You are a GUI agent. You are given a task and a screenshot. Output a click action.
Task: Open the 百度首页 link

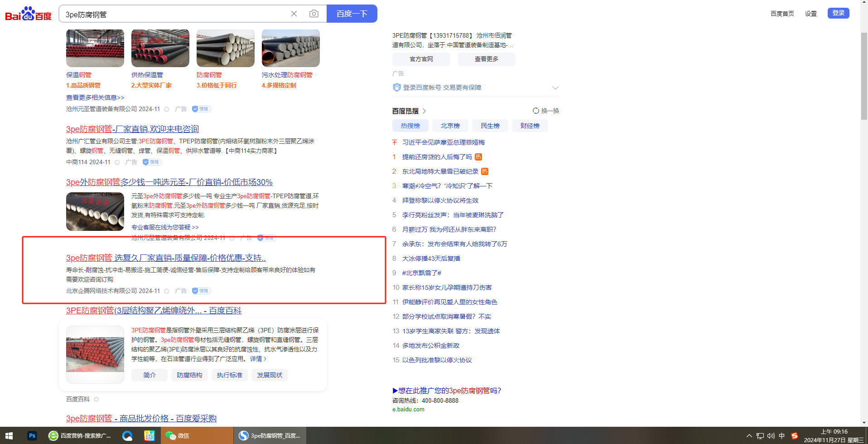pos(782,14)
